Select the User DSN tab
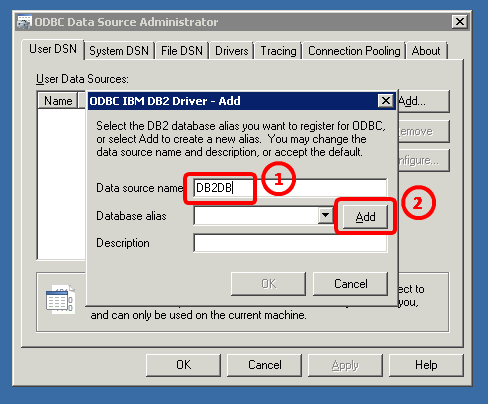This screenshot has width=488, height=404. point(53,49)
